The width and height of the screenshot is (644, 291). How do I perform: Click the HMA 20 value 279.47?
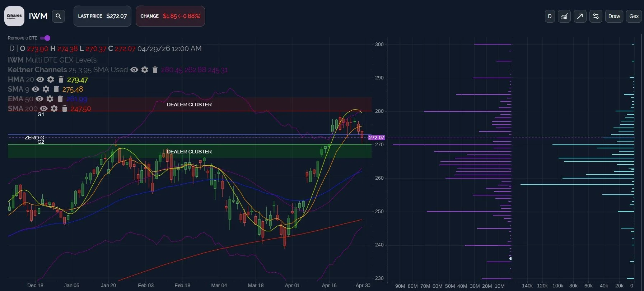coord(78,80)
